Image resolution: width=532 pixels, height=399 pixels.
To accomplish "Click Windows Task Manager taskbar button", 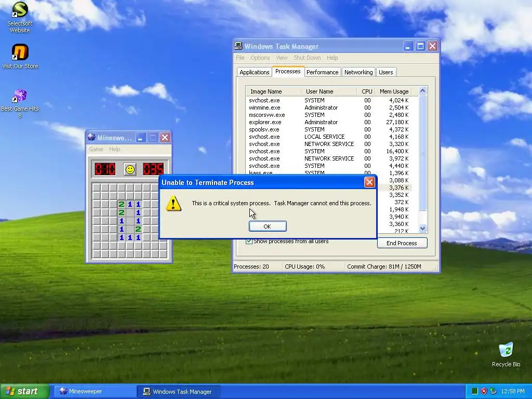I will 179,392.
